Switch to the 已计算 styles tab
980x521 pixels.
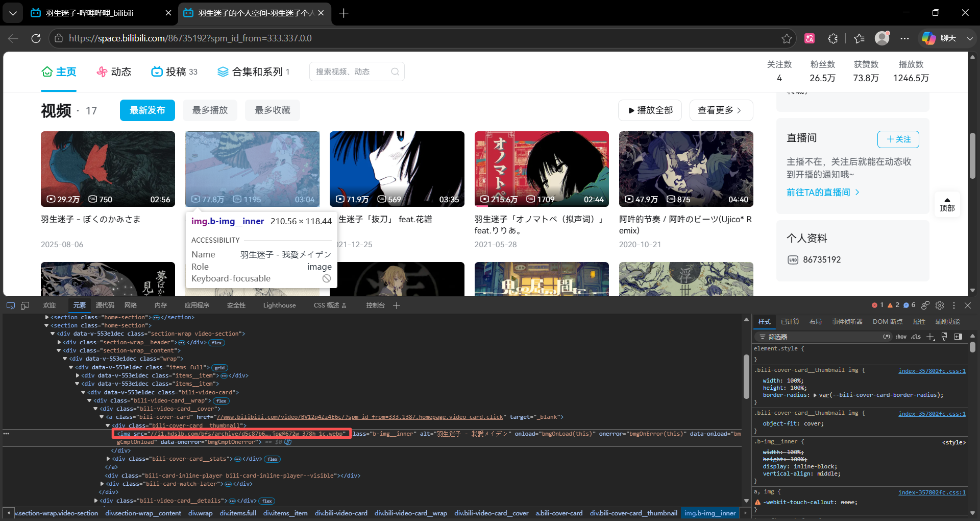coord(790,322)
